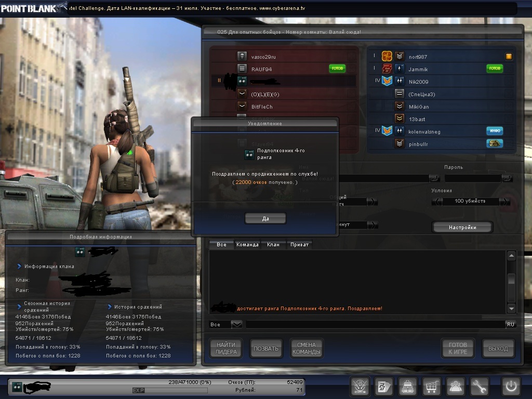
Task: Toggle the «Готов к игре» ready button
Action: point(458,348)
